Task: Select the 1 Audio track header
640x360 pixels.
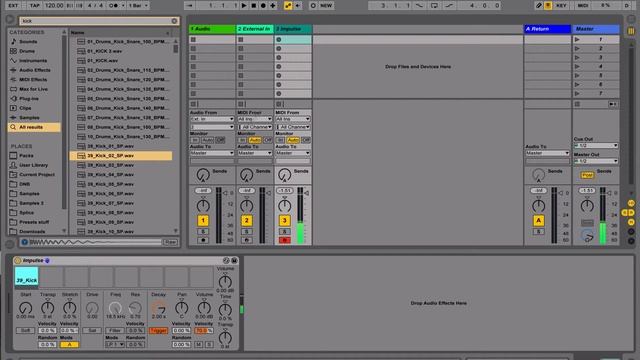Action: [x=212, y=29]
